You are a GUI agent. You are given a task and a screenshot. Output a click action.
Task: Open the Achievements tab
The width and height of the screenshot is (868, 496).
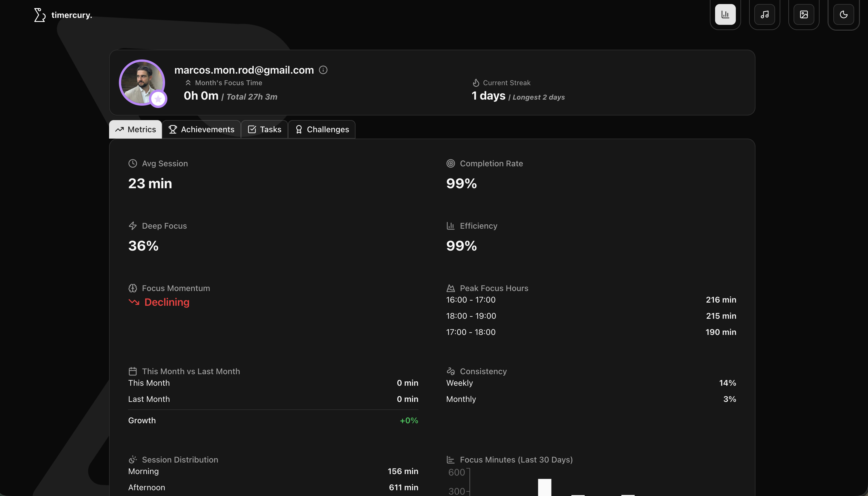click(x=201, y=129)
